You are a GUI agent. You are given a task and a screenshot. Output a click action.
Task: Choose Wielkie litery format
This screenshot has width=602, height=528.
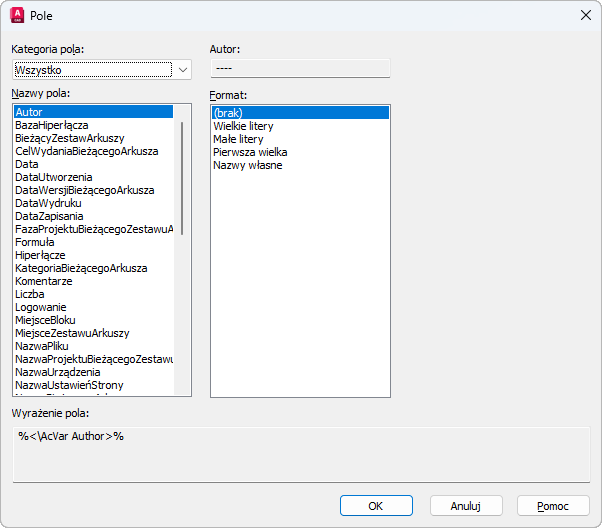pos(243,126)
